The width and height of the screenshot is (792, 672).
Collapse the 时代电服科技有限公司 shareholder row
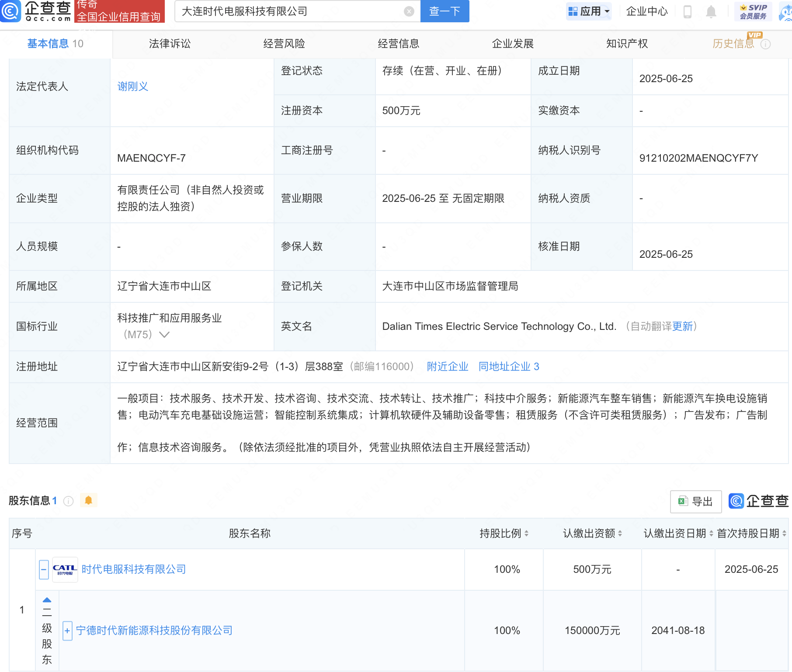pos(44,570)
